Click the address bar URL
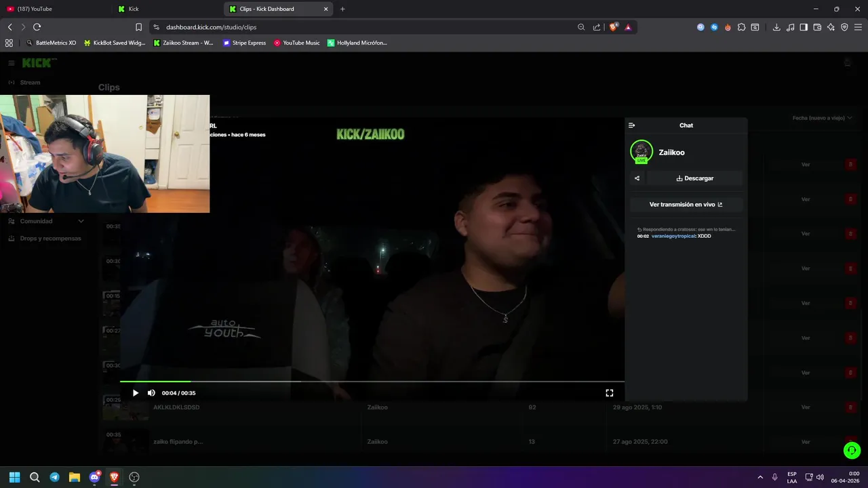This screenshot has width=868, height=488. [x=211, y=27]
